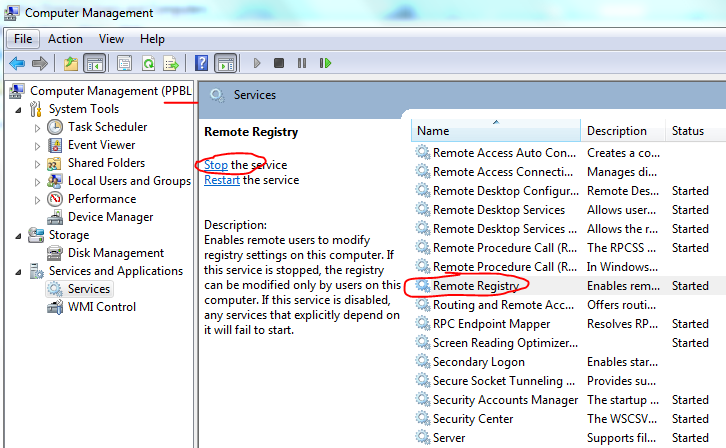
Task: Open the Help menu
Action: coord(152,39)
